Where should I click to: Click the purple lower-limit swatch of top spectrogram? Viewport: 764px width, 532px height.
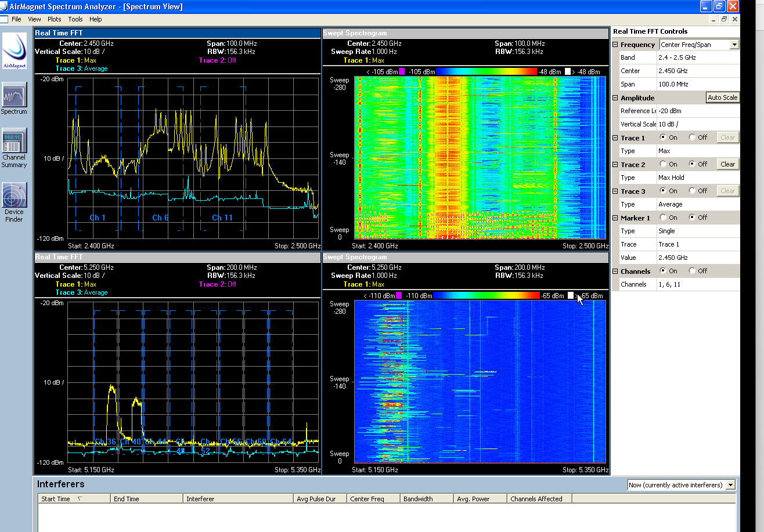coord(402,71)
